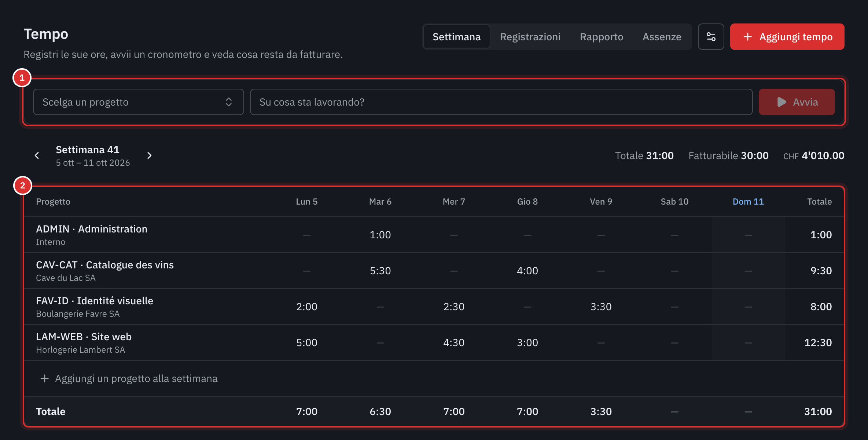868x440 pixels.
Task: Click the 9:30 total for CAV-CAT
Action: pos(821,271)
